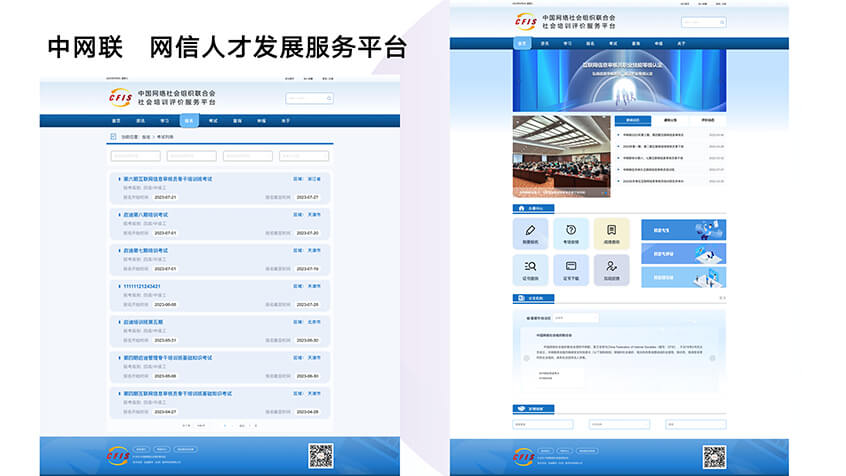Select the yellow document icon tile
The width and height of the screenshot is (846, 476).
(x=612, y=233)
